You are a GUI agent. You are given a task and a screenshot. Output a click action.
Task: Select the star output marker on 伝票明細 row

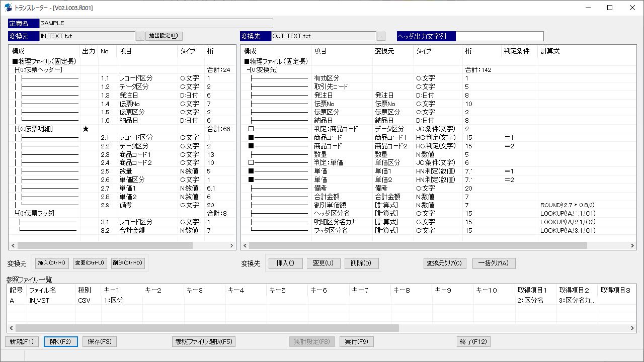86,129
